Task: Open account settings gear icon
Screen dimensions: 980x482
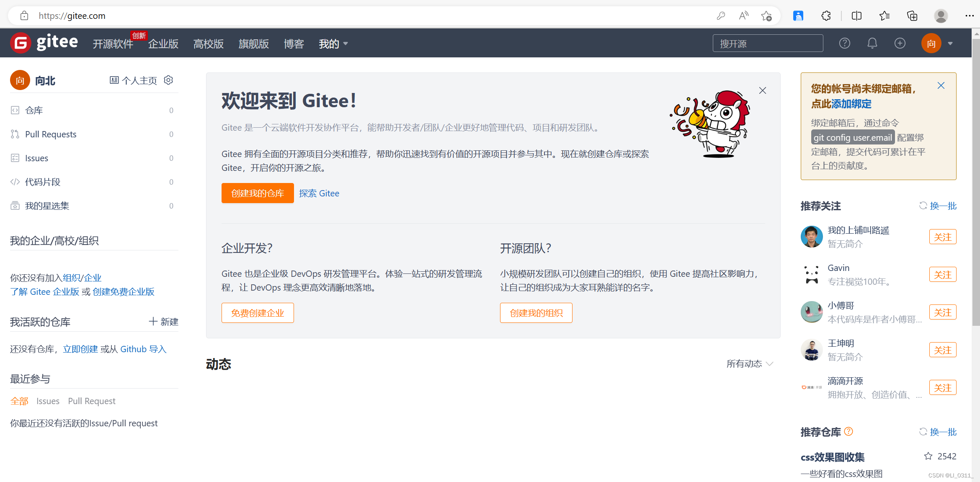Action: tap(168, 80)
